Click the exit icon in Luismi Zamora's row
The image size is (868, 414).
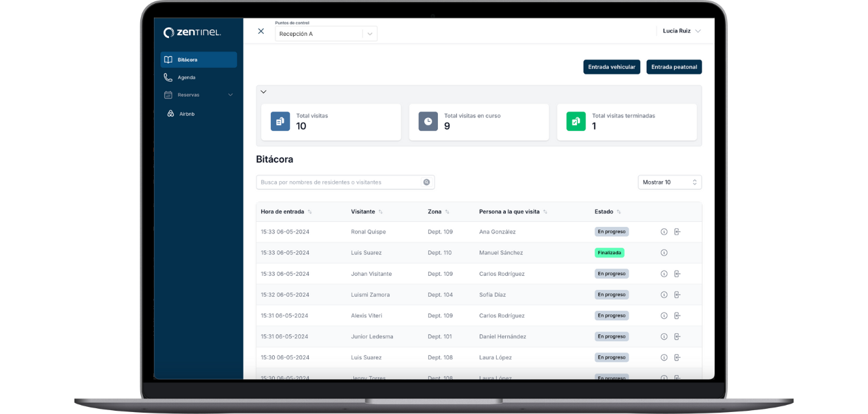[677, 295]
